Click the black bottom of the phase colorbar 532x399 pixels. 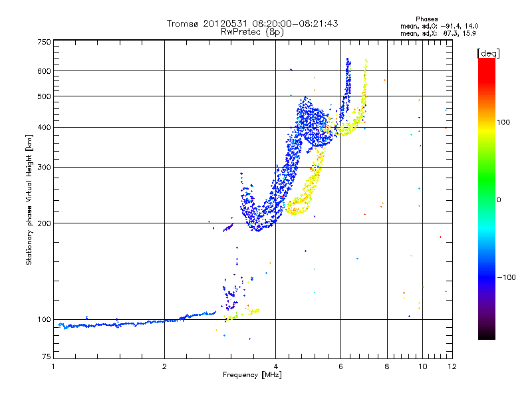487,334
